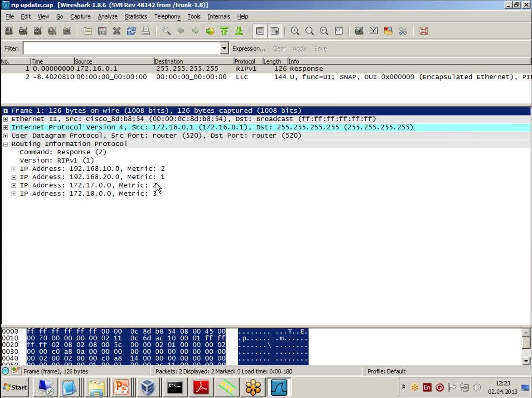The height and width of the screenshot is (398, 532).
Task: Click the Profile: Default status entry
Action: click(x=387, y=371)
